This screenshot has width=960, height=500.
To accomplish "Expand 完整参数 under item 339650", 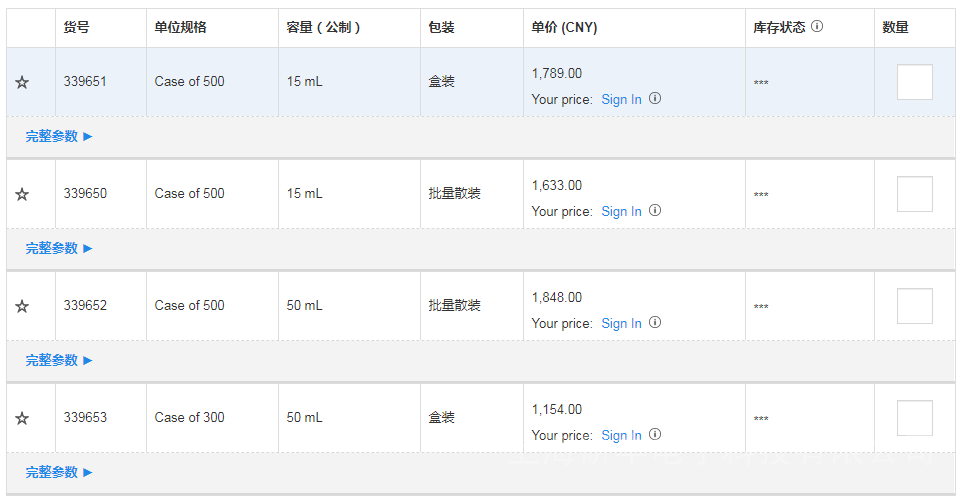I will (58, 248).
